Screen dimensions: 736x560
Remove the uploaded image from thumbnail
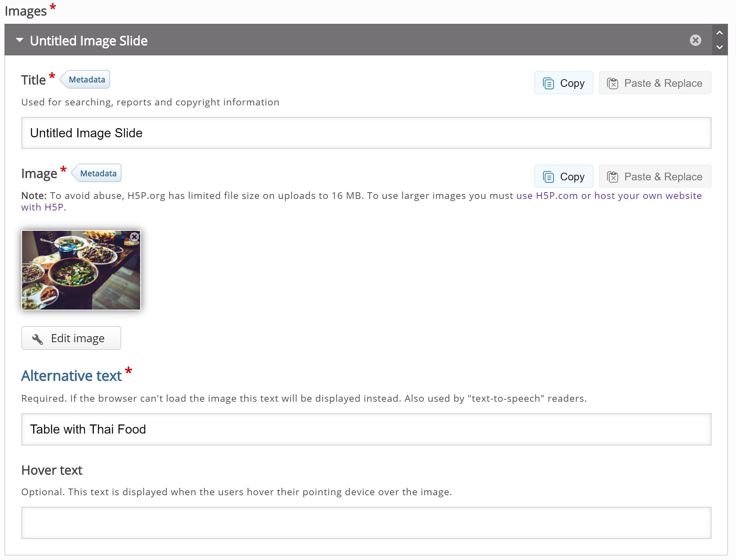tap(134, 237)
